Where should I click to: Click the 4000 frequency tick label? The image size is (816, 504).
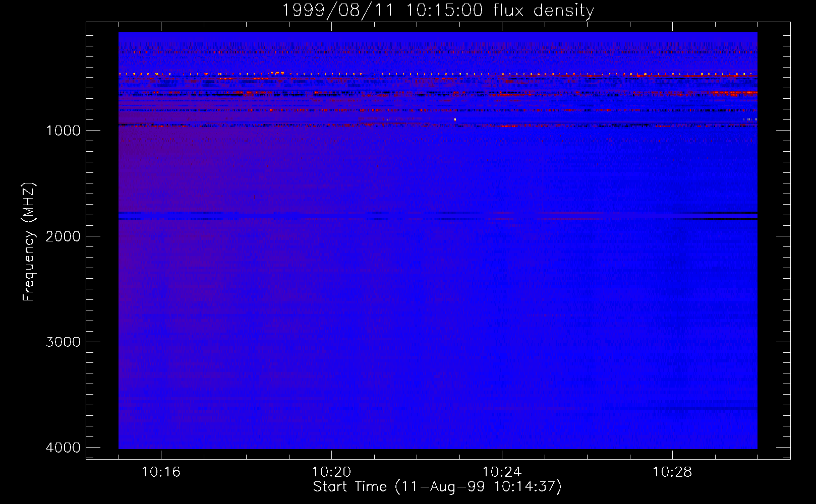63,448
